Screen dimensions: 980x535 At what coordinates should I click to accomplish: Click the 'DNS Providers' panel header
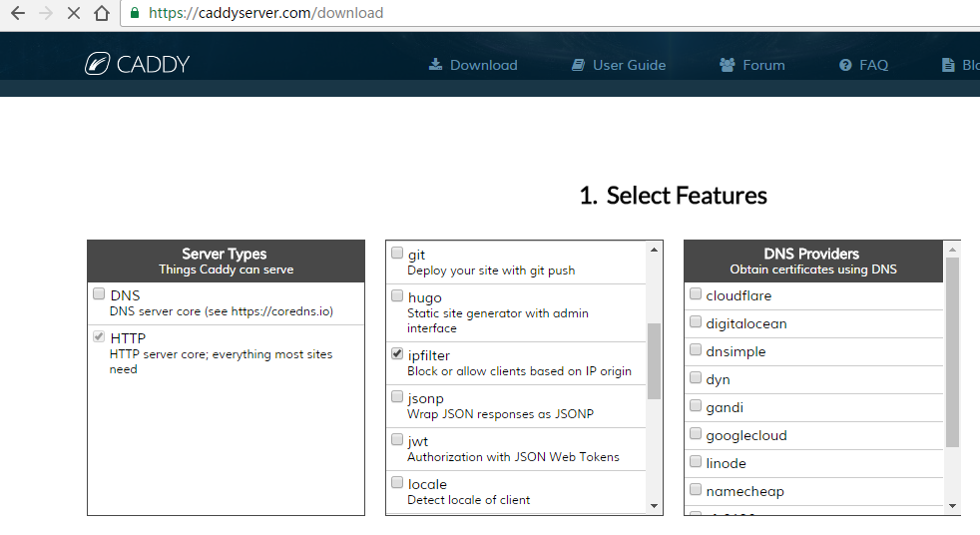pyautogui.click(x=813, y=262)
